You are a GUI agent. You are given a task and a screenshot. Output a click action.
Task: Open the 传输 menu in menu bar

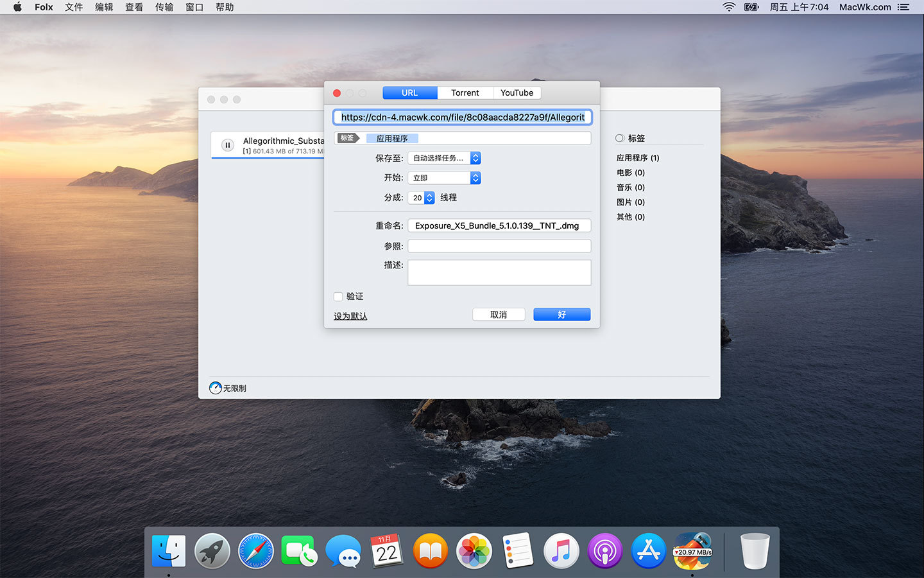[x=164, y=7]
